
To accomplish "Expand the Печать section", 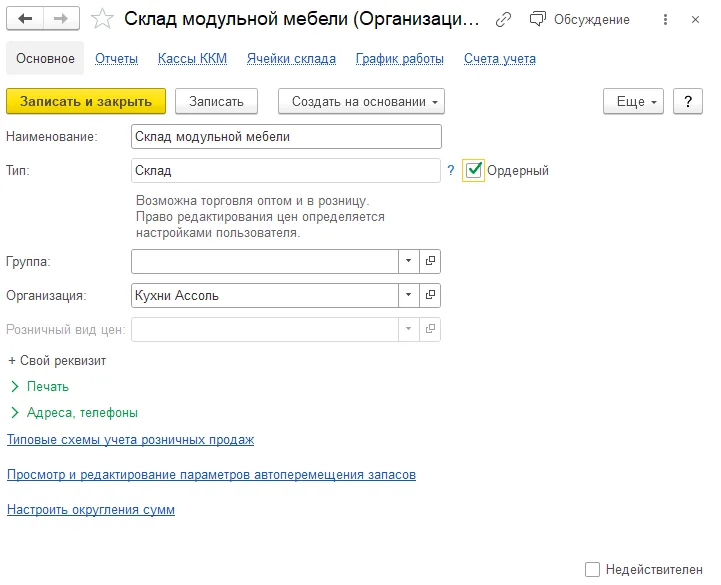I will pos(40,386).
